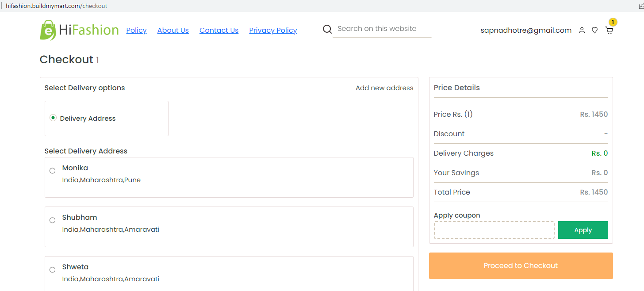Viewport: 644px width, 291px height.
Task: Click Proceed to Checkout button
Action: coord(521,266)
